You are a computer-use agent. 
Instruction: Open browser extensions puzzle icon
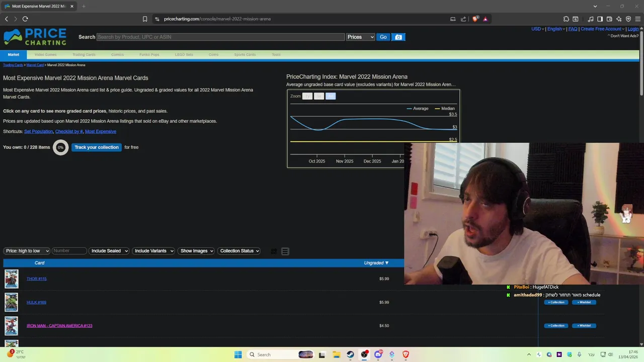point(566,19)
